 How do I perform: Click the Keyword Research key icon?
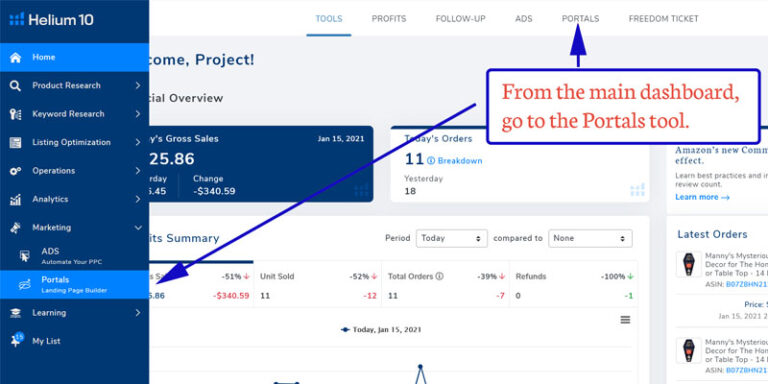[15, 114]
